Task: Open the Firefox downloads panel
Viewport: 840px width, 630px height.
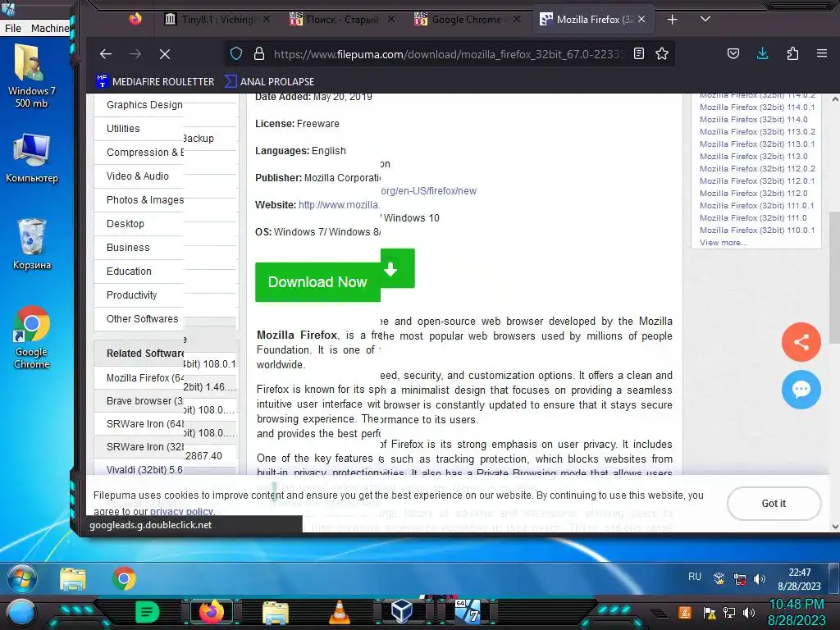Action: tap(762, 53)
